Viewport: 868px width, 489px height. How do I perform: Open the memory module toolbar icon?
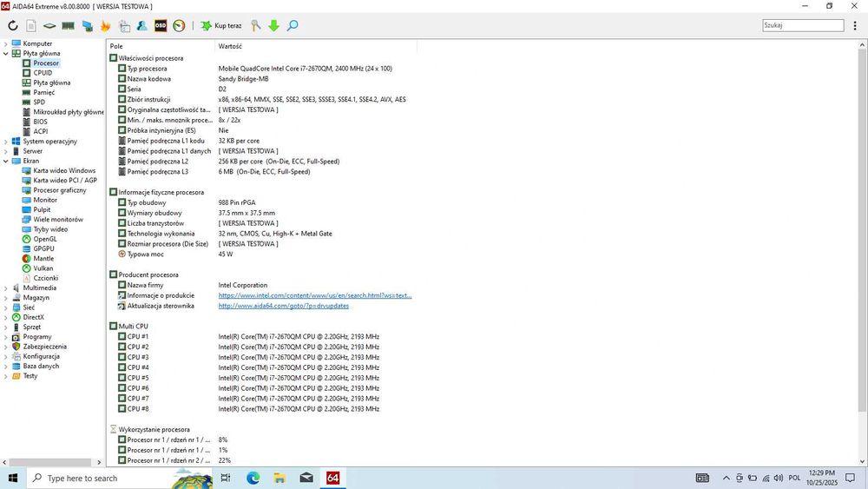pyautogui.click(x=68, y=25)
